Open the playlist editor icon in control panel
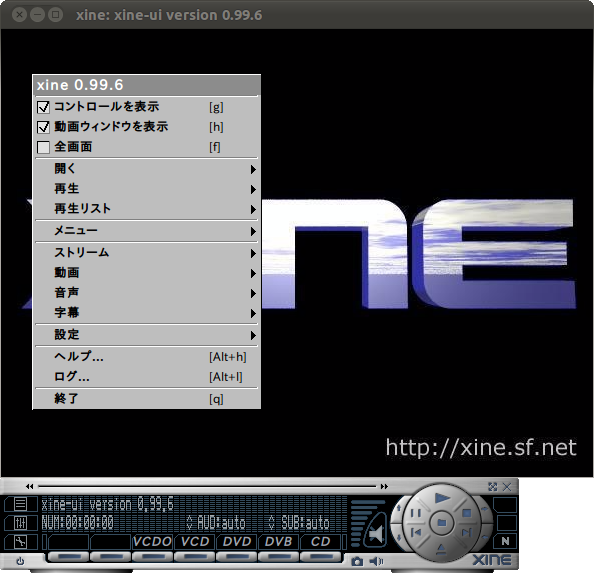The width and height of the screenshot is (594, 573). pos(20,504)
